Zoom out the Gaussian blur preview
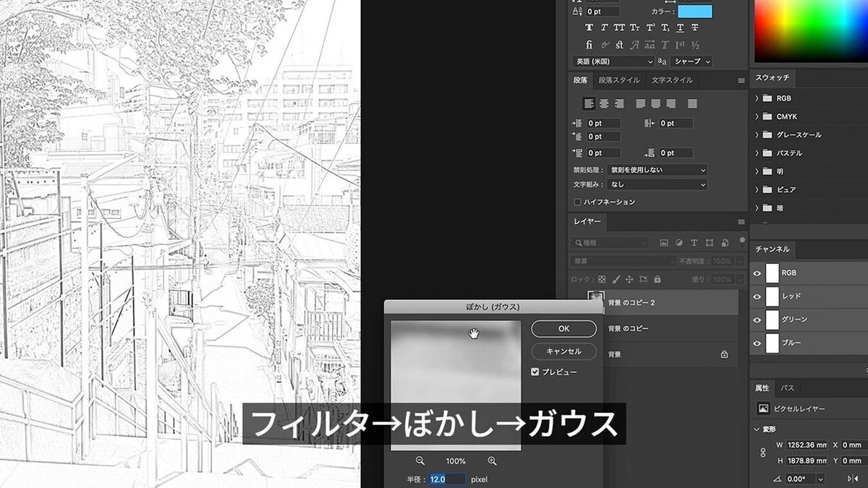 click(x=420, y=461)
